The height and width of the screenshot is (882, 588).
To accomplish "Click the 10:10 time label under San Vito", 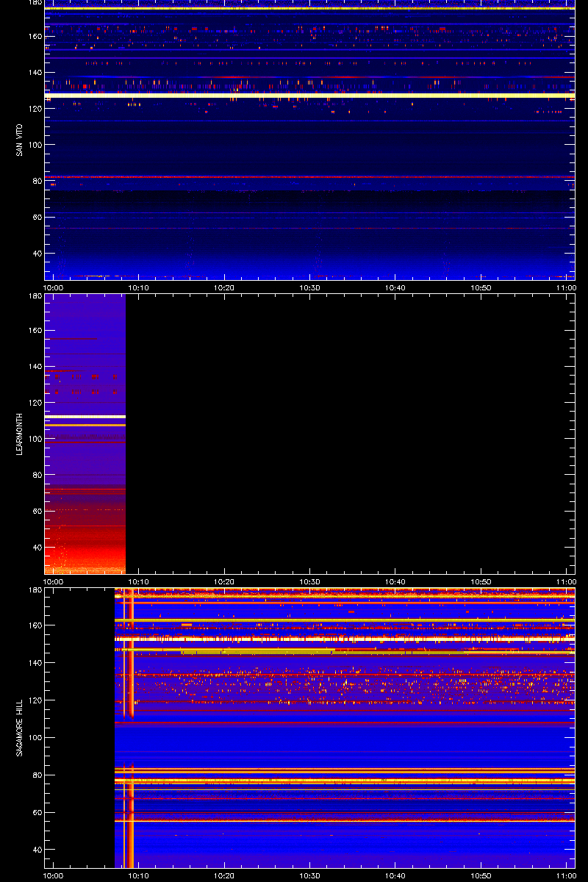I will click(139, 287).
